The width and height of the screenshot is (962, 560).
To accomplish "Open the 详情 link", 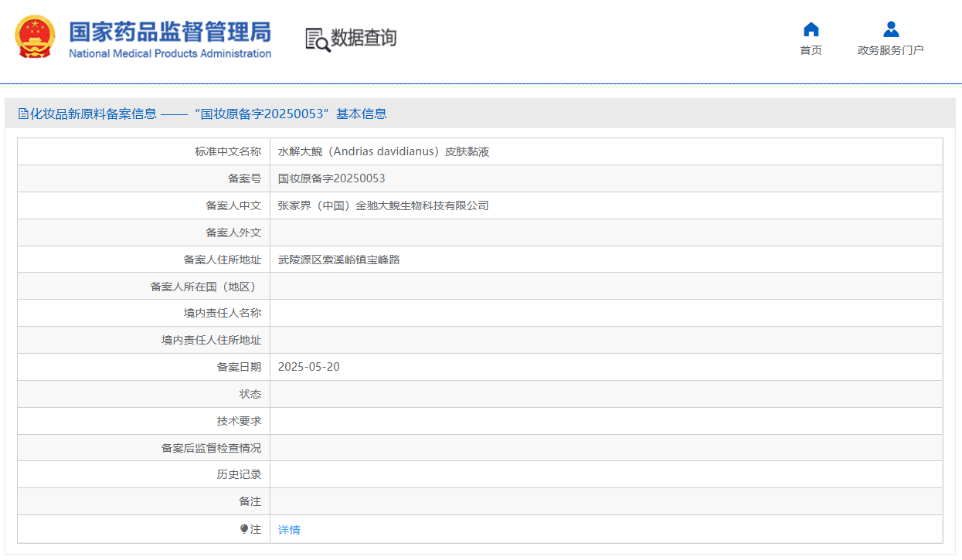I will click(289, 530).
